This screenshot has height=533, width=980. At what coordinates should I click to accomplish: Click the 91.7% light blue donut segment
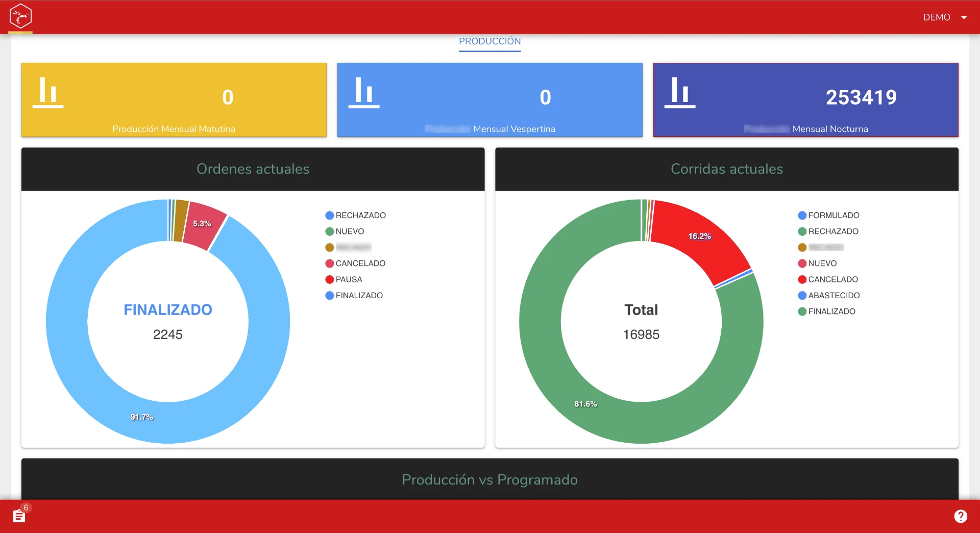click(142, 417)
